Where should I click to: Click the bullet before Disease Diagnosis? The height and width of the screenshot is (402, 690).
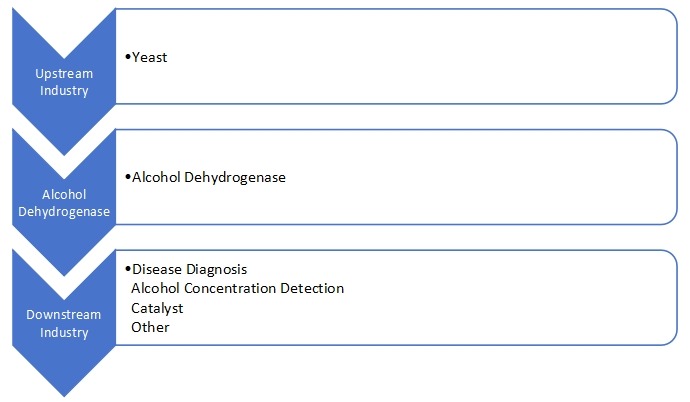[128, 270]
